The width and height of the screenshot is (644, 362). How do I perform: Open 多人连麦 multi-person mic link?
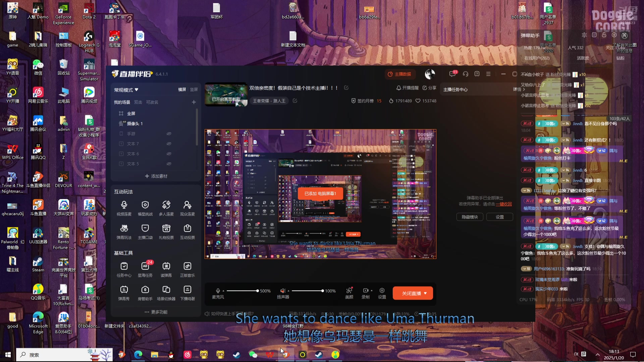point(166,208)
